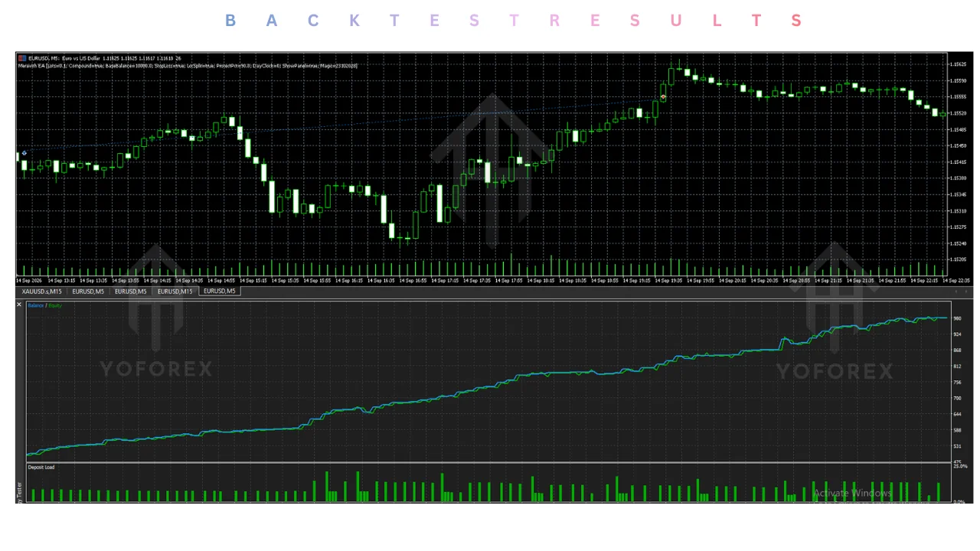Click the 25.0% deposit load axis label

[x=960, y=466]
